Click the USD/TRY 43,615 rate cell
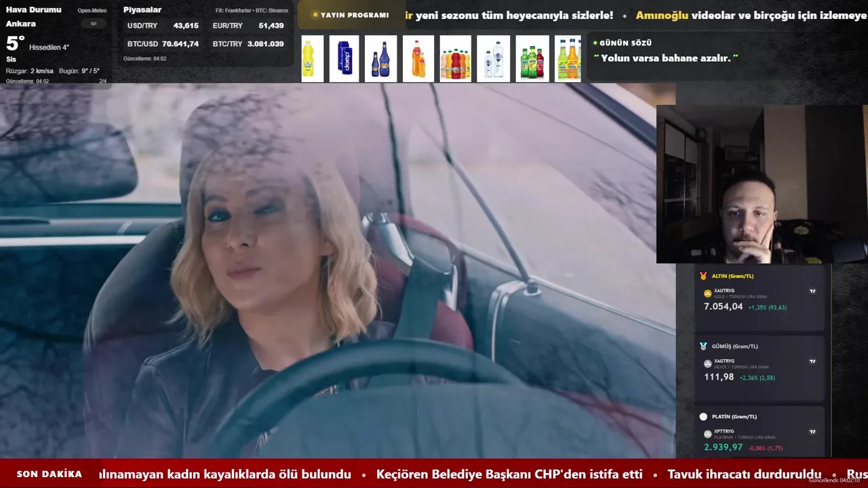Viewport: 868px width, 488px height. coord(163,26)
